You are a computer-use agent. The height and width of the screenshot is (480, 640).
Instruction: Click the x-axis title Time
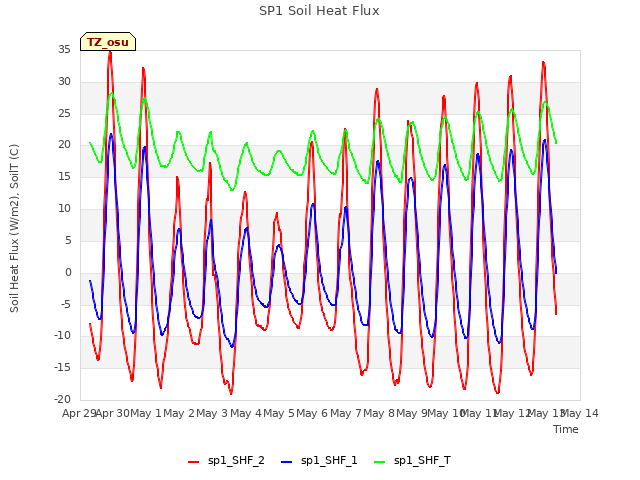pos(566,429)
